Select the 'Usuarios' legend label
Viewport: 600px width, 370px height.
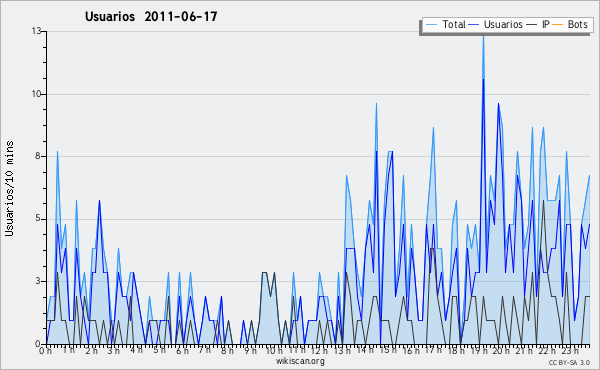coord(503,24)
